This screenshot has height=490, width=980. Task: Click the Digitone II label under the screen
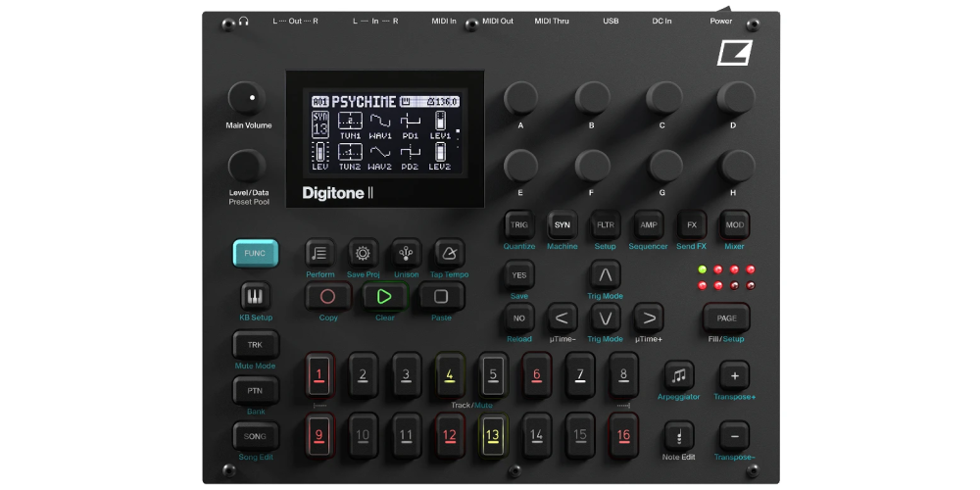point(337,193)
